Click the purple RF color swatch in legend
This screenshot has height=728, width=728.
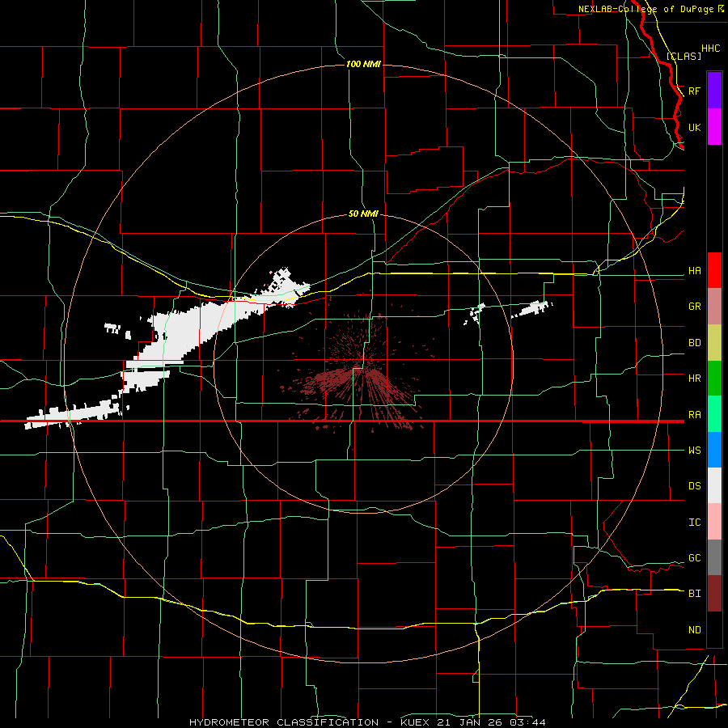(714, 91)
